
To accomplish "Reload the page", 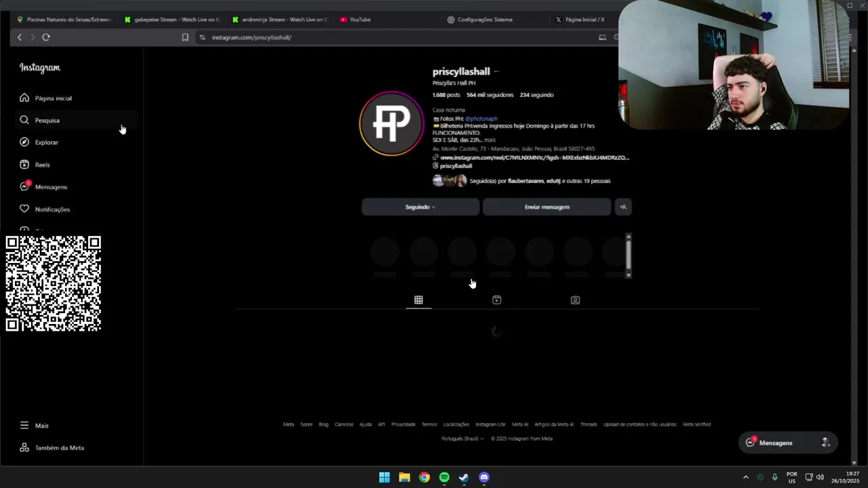I will click(x=46, y=37).
